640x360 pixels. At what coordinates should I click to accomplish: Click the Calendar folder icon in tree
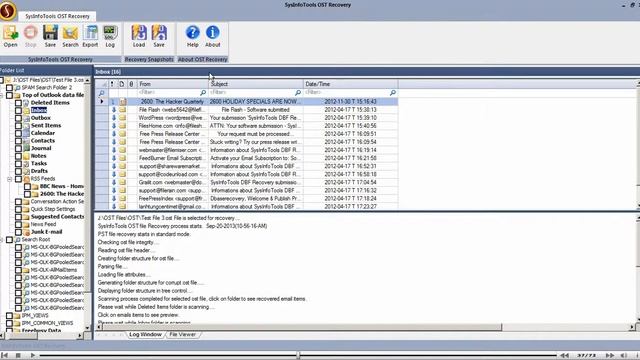(27, 133)
